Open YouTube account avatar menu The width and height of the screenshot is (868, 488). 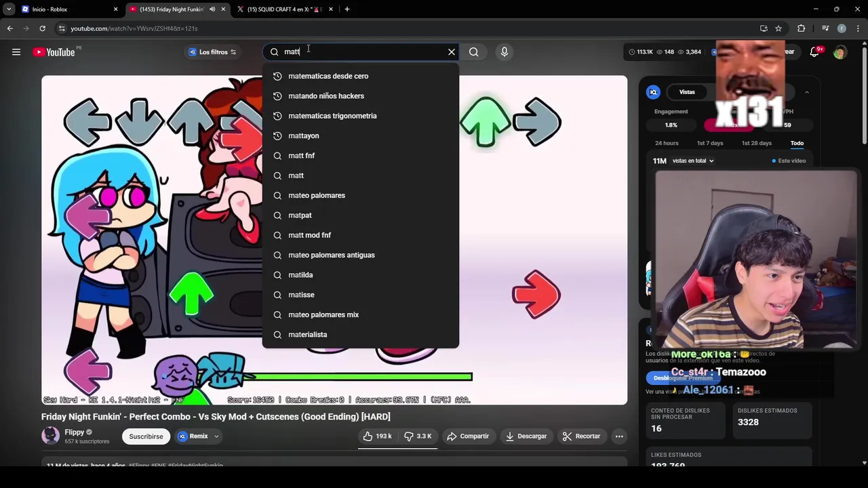point(840,52)
